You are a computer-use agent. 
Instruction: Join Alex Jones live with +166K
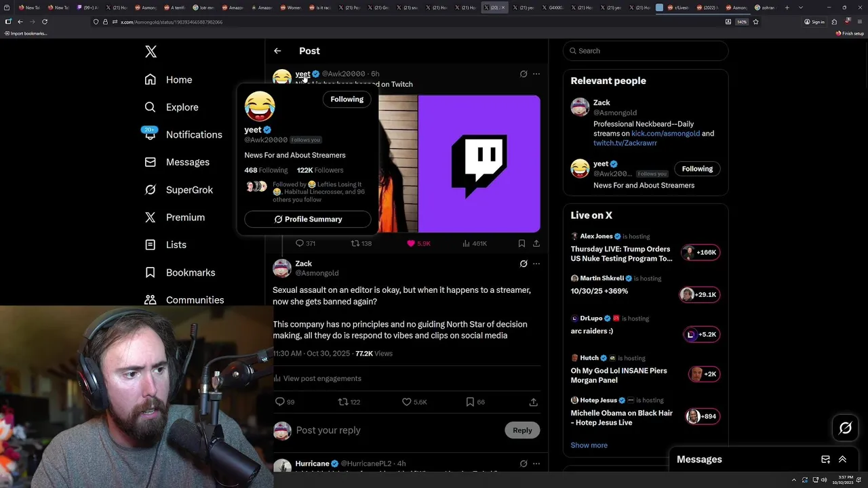coord(700,252)
